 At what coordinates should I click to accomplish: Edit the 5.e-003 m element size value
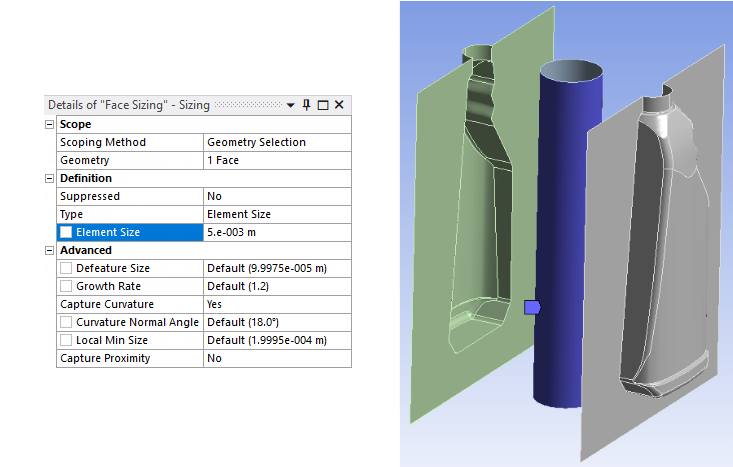click(277, 232)
